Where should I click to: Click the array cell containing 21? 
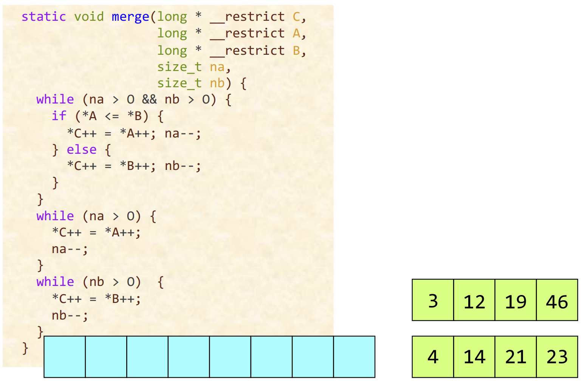[x=516, y=357]
